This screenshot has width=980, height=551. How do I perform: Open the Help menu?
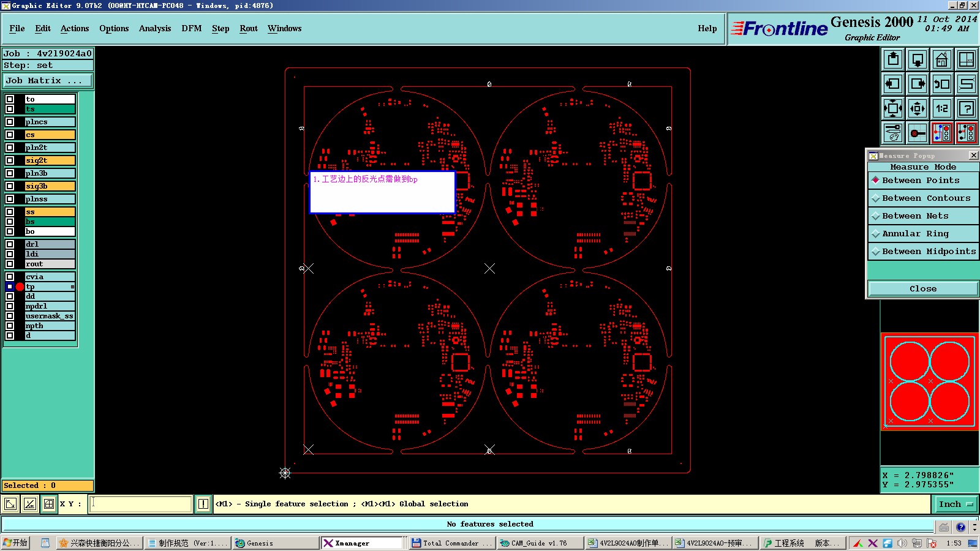pos(707,29)
